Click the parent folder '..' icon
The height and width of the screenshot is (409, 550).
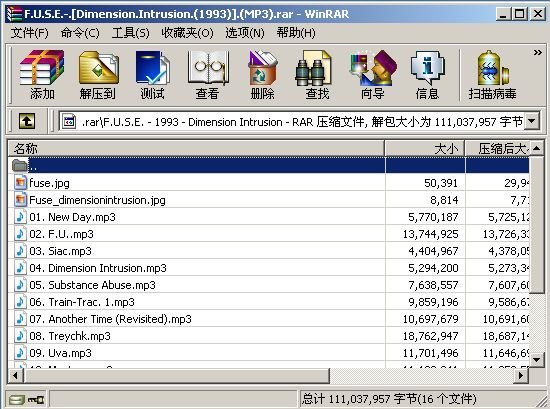click(x=20, y=165)
